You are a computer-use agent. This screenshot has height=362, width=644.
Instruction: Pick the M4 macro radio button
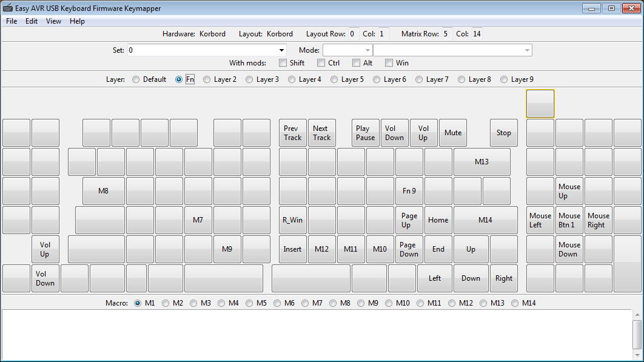pyautogui.click(x=221, y=303)
